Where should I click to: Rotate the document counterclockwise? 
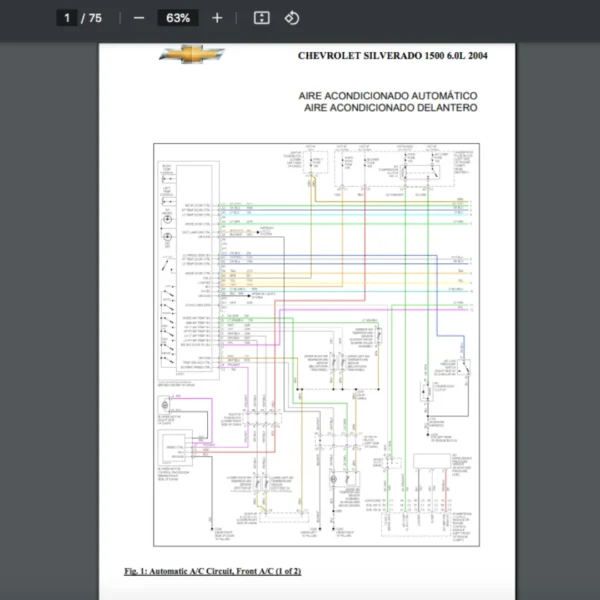292,18
